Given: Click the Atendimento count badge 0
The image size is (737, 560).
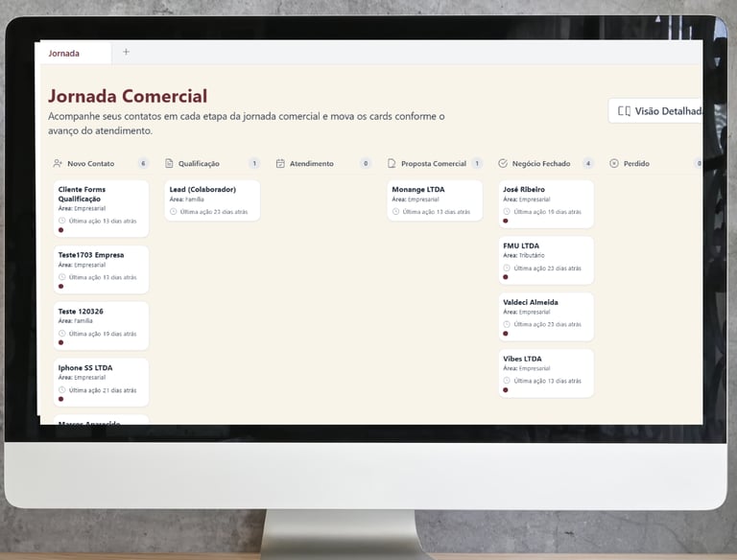Looking at the screenshot, I should pos(366,163).
